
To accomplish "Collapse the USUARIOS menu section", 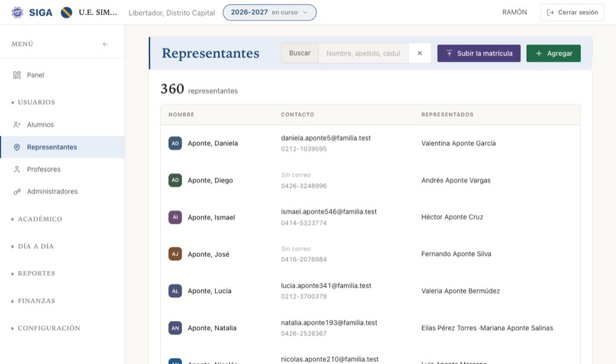I will 33,102.
